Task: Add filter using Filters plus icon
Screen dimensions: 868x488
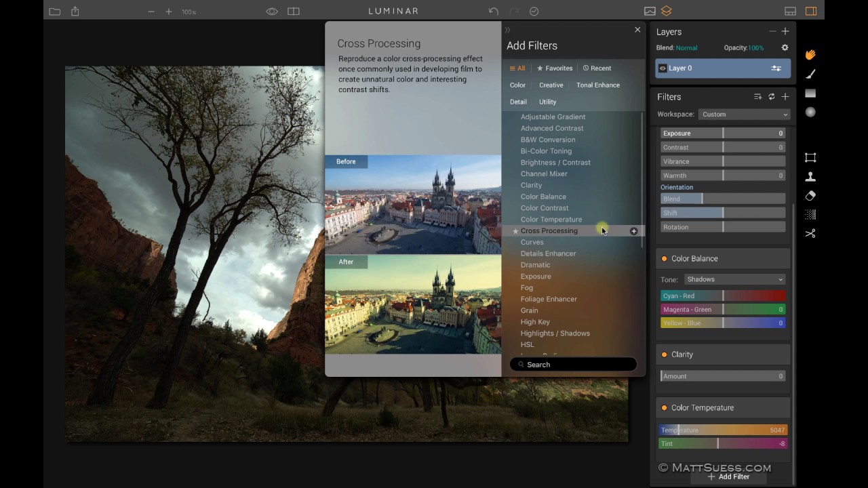Action: (x=785, y=97)
